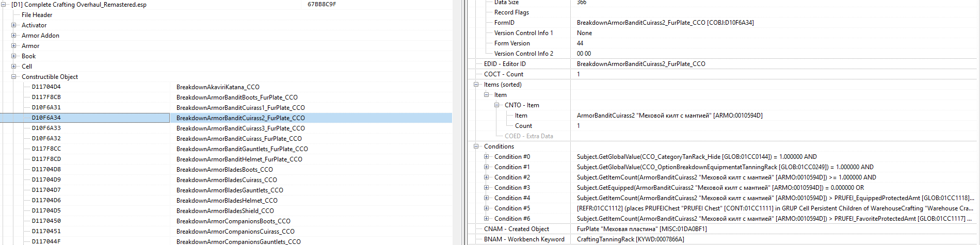980x245 pixels.
Task: Expand the Cell group
Action: pyautogui.click(x=14, y=66)
